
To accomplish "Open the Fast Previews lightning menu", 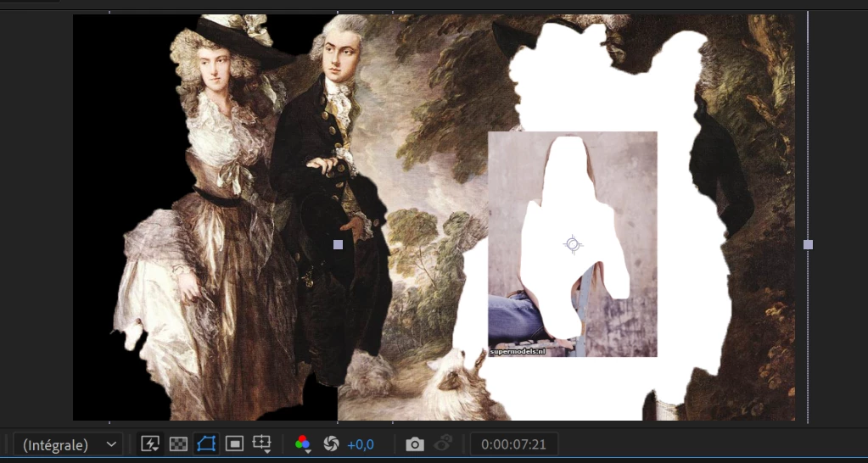I will [150, 443].
